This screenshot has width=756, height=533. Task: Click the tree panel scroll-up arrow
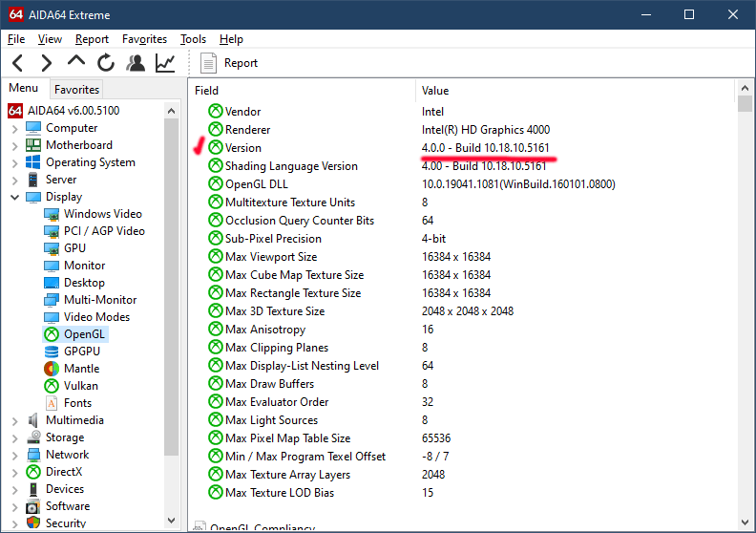click(171, 111)
